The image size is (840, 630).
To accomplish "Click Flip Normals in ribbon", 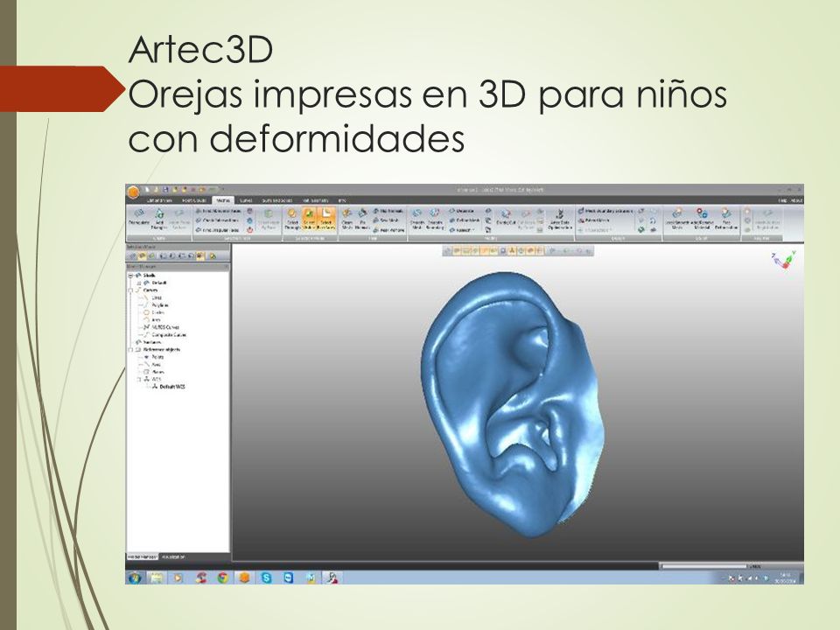I will tap(388, 211).
